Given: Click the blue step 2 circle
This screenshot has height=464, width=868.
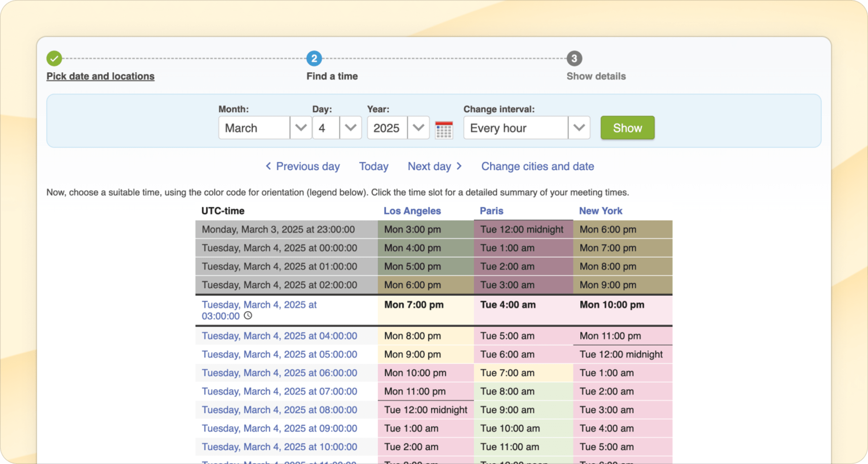Looking at the screenshot, I should (x=314, y=59).
